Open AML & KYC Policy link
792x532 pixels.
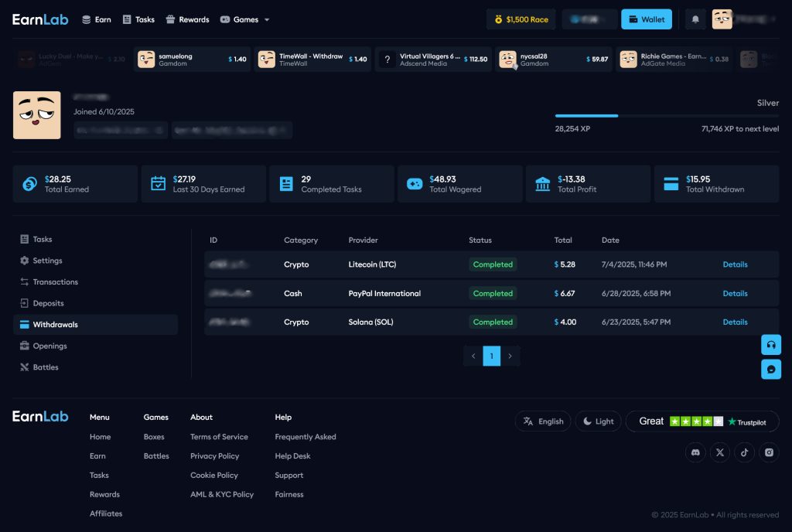pos(222,494)
